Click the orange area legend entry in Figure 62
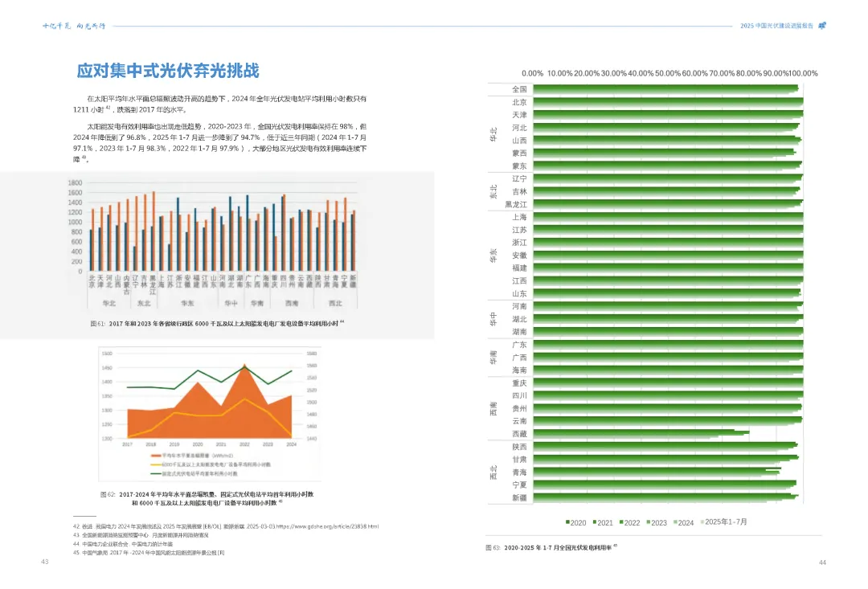 tap(191, 456)
